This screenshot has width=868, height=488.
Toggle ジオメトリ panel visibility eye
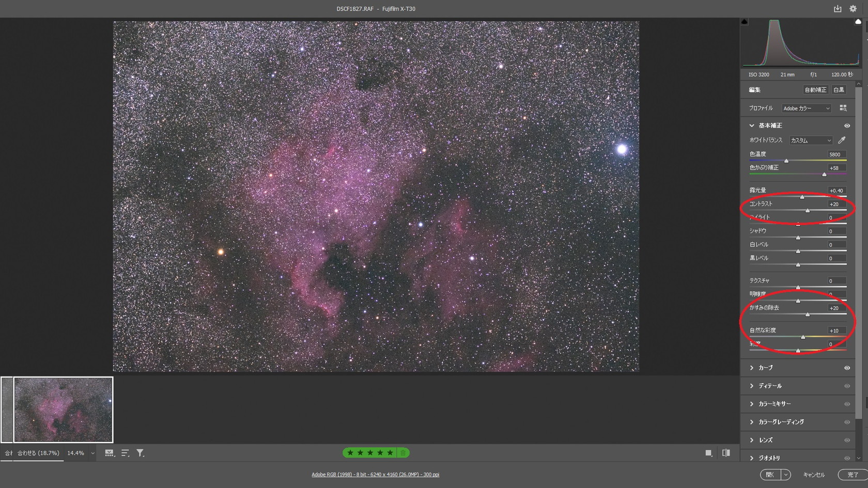pos(847,458)
